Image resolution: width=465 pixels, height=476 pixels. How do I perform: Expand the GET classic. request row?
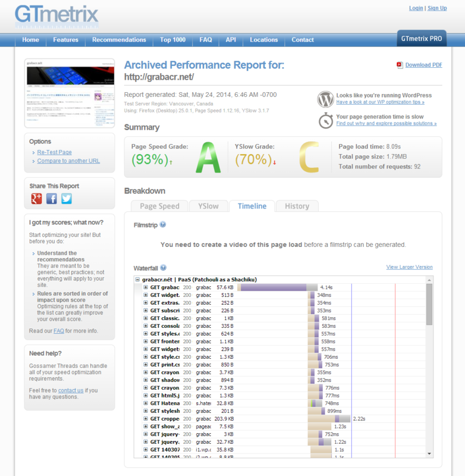click(x=146, y=318)
